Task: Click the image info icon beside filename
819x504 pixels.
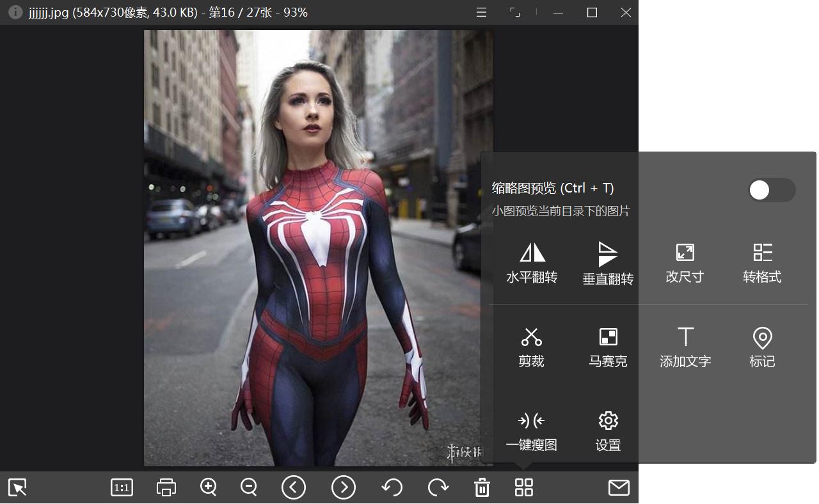Action: [15, 13]
